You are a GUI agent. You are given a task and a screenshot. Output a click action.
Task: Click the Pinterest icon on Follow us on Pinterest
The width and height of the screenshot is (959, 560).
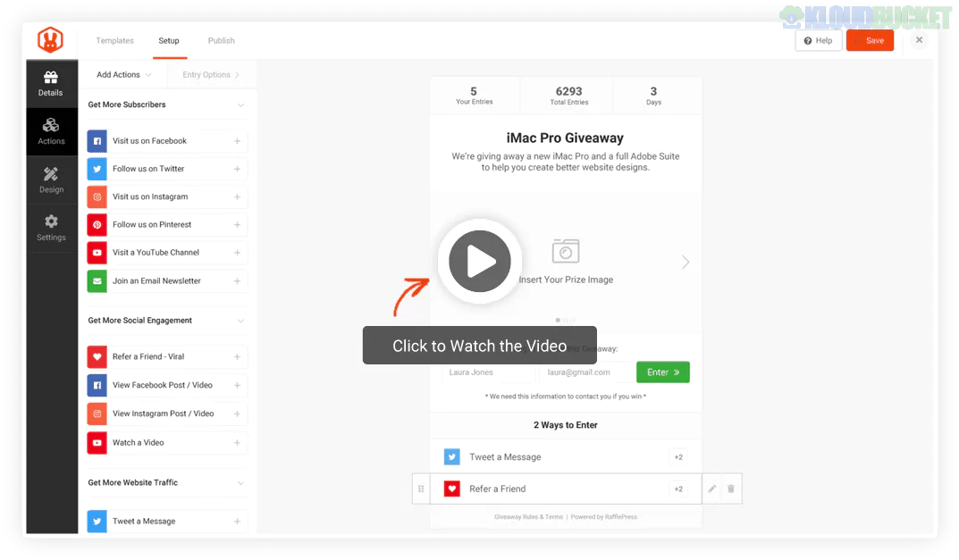[97, 224]
